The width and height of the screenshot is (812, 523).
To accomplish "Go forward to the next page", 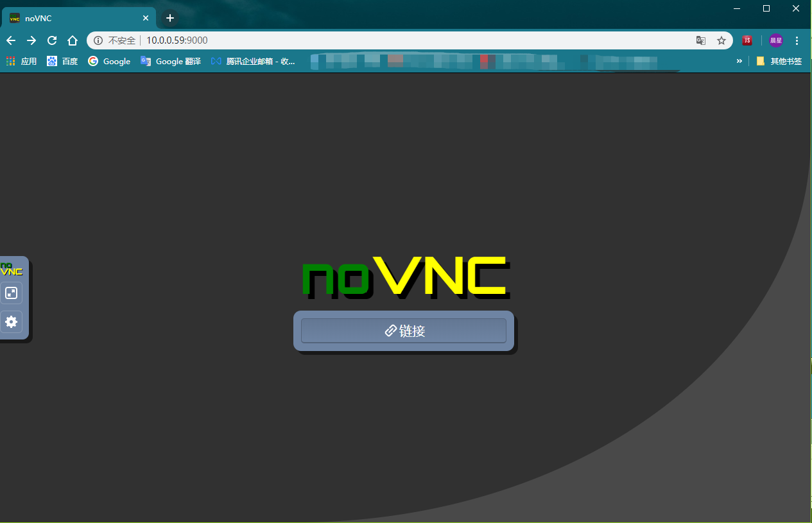I will pos(31,40).
